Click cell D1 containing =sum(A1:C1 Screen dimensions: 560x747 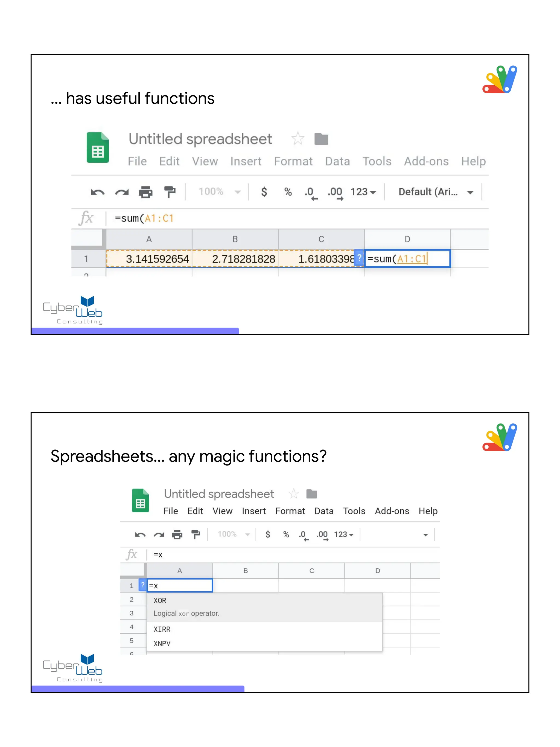point(407,258)
